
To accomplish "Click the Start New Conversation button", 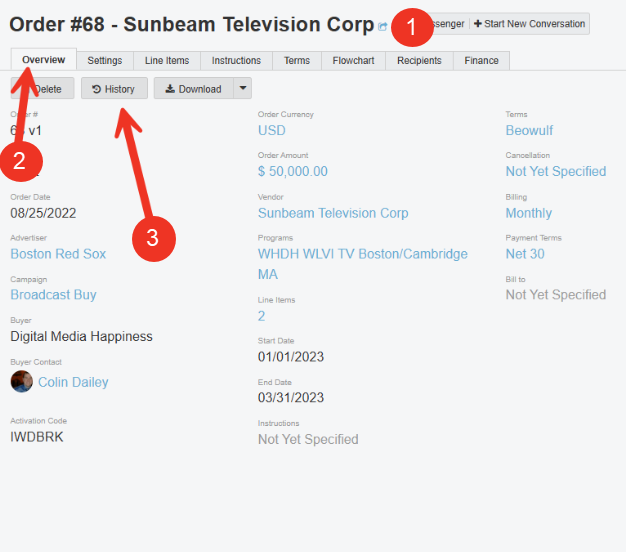I will [529, 24].
